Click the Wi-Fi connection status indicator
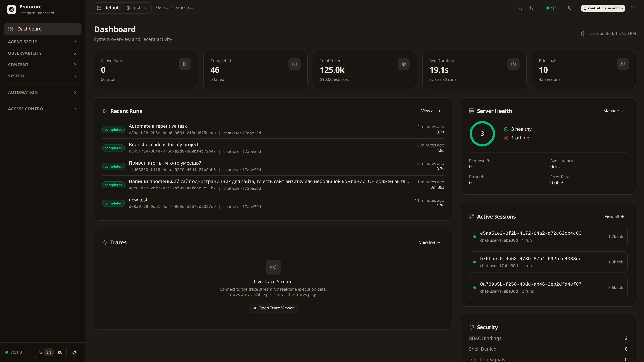644x362 pixels. point(554,8)
